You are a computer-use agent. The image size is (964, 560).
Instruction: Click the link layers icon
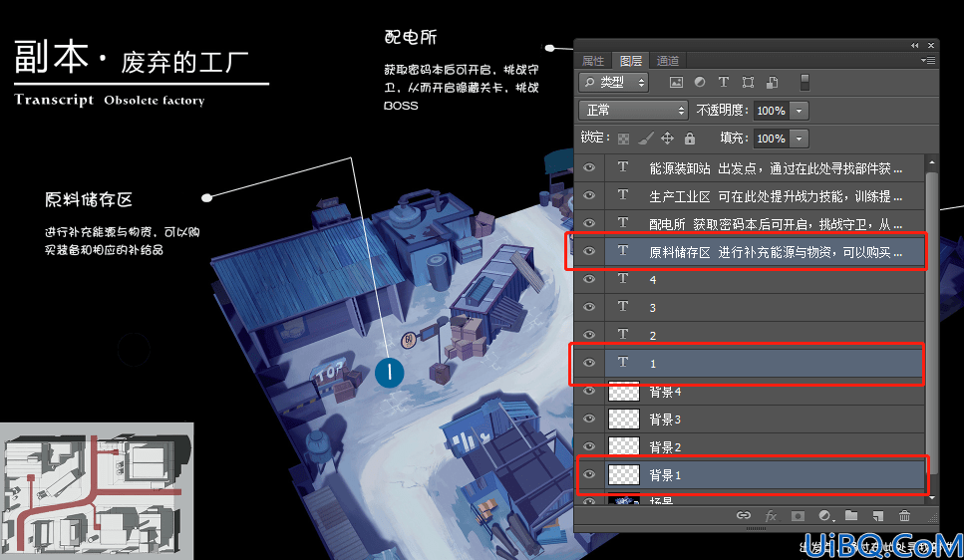click(744, 516)
